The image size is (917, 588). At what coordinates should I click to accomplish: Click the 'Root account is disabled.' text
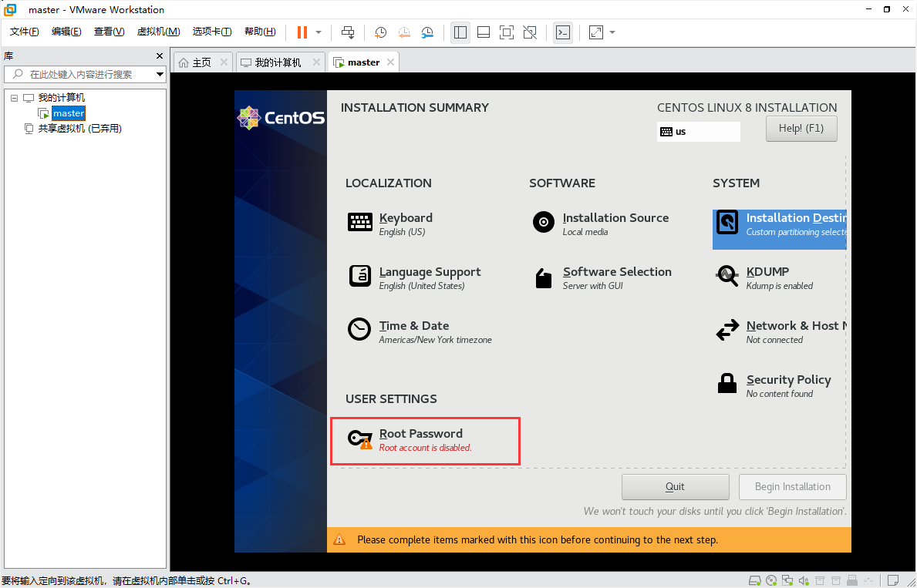click(x=425, y=448)
